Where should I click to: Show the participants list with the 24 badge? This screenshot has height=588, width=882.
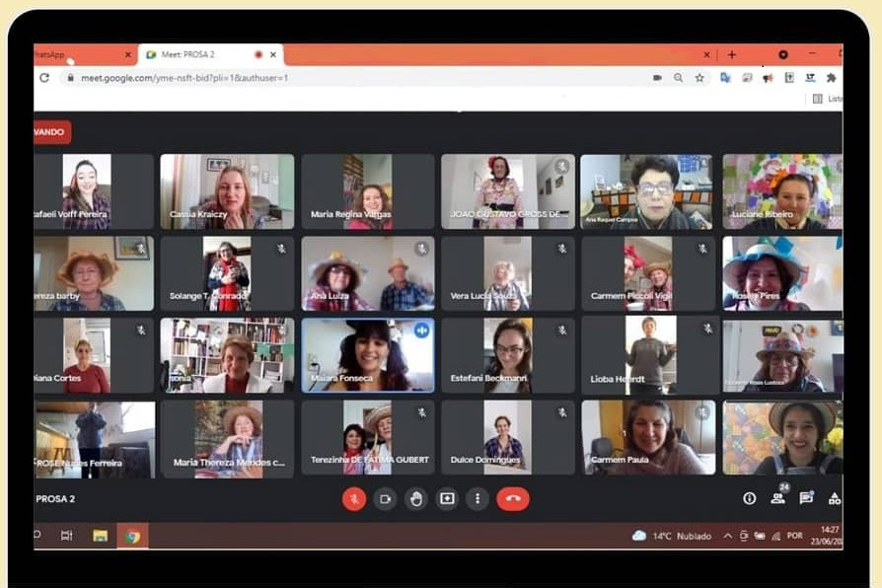pyautogui.click(x=779, y=496)
